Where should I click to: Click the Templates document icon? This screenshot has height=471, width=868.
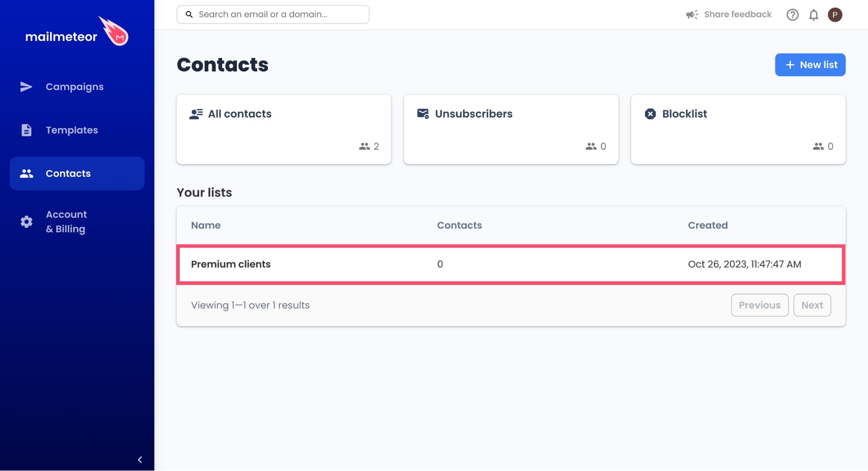(26, 130)
